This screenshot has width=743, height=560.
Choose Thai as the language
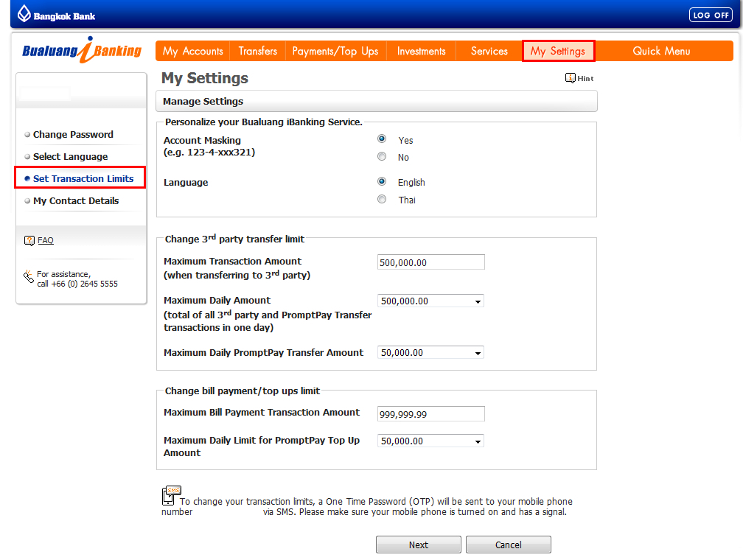tap(382, 199)
